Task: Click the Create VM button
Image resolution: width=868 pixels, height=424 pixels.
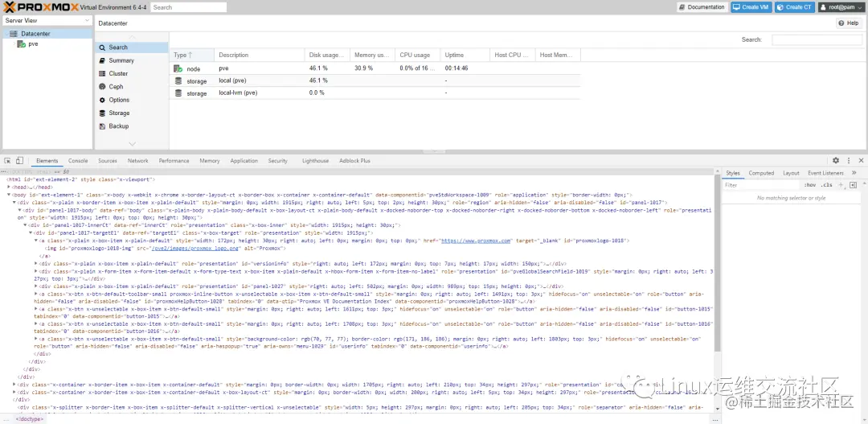Action: pyautogui.click(x=751, y=7)
